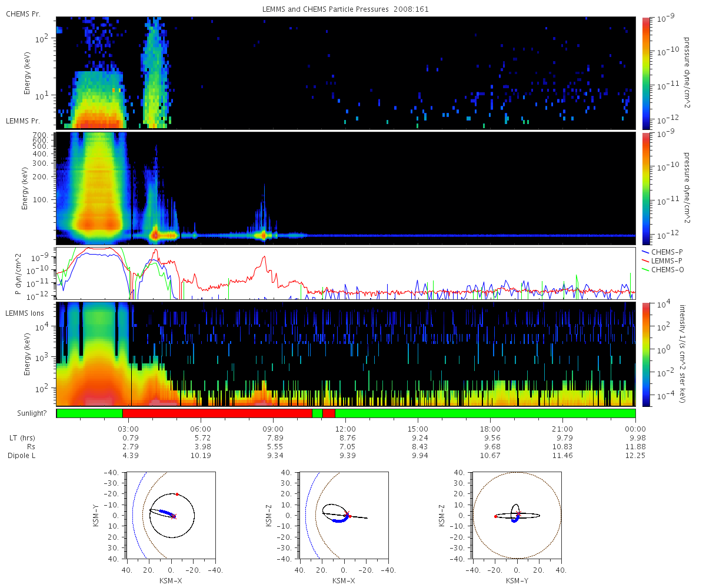
Task: Click the '21:00' time tick label
Action: point(563,429)
